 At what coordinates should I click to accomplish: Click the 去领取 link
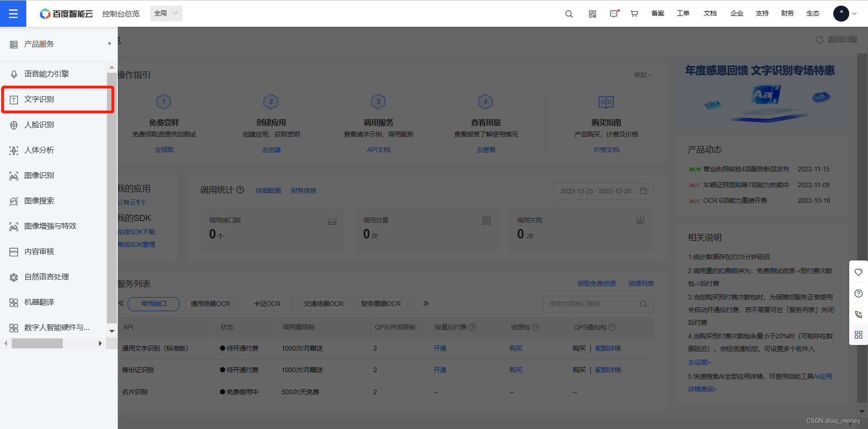tap(164, 150)
